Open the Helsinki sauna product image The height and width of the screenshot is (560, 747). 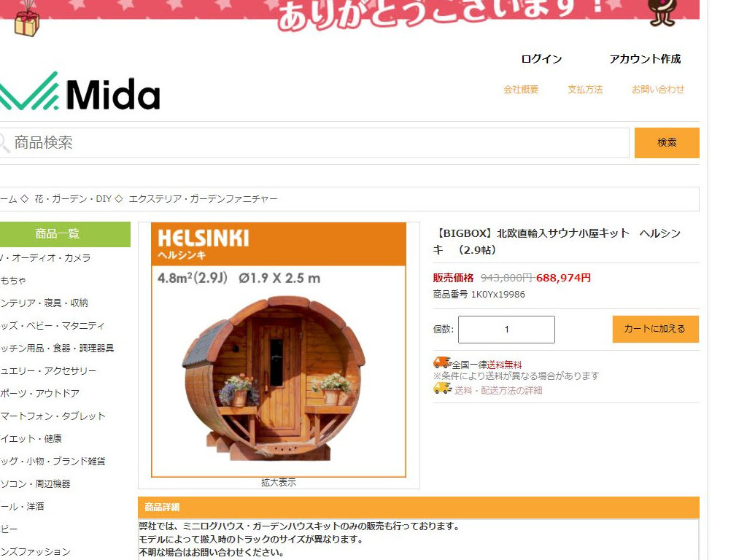[279, 349]
